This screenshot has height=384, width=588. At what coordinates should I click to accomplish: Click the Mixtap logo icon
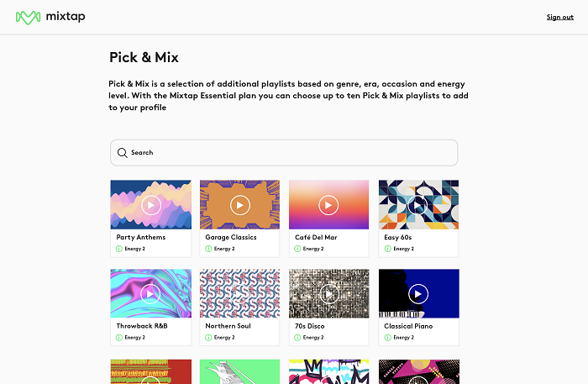coord(29,17)
